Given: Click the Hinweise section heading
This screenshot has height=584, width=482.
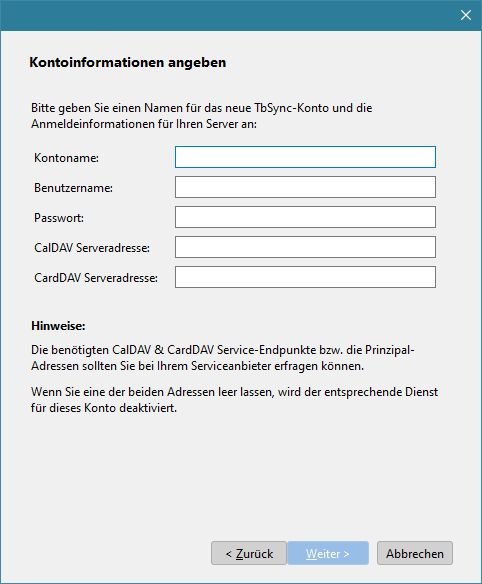Looking at the screenshot, I should tap(58, 326).
